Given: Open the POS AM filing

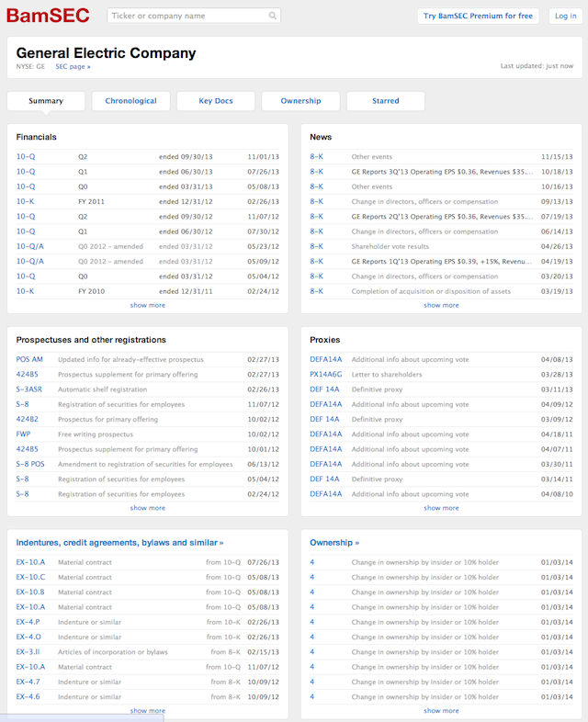Looking at the screenshot, I should click(x=29, y=359).
